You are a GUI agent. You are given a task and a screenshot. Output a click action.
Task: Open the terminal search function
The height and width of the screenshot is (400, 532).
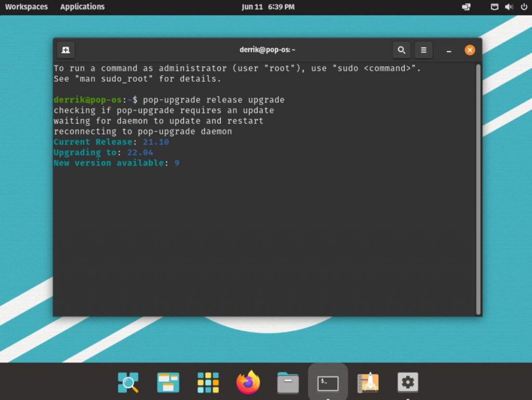[x=401, y=50]
